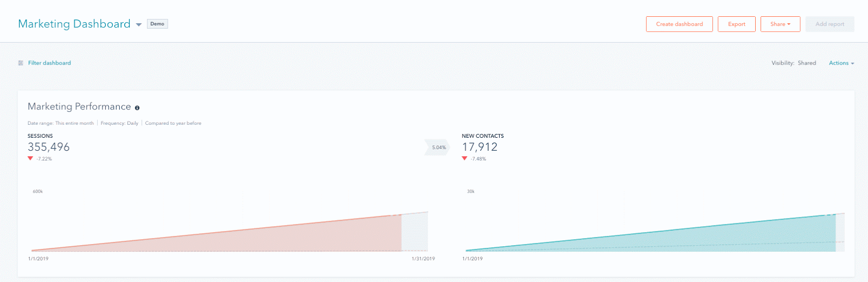Screen dimensions: 868x282
Task: Open the Filter dashboard link
Action: pos(49,63)
